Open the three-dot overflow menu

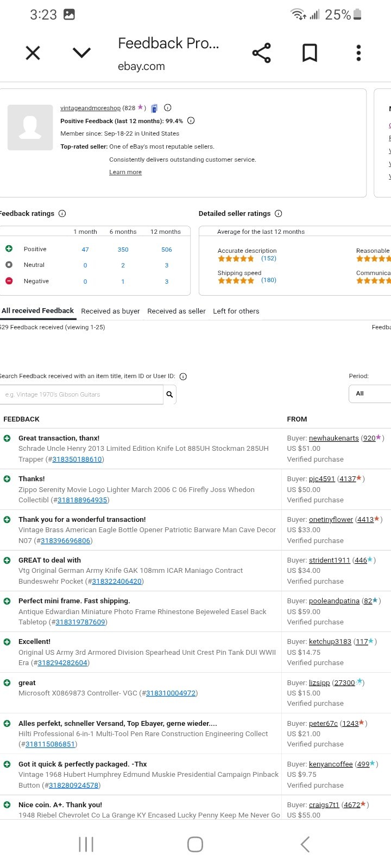point(358,53)
